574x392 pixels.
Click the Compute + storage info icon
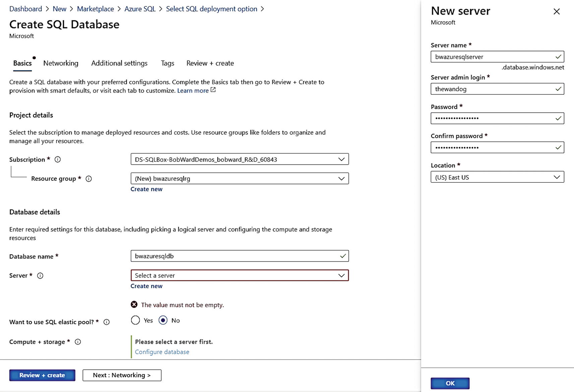coord(78,342)
